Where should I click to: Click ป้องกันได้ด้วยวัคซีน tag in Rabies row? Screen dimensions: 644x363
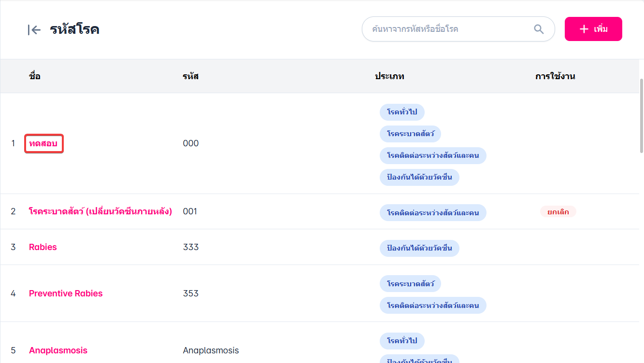(419, 249)
